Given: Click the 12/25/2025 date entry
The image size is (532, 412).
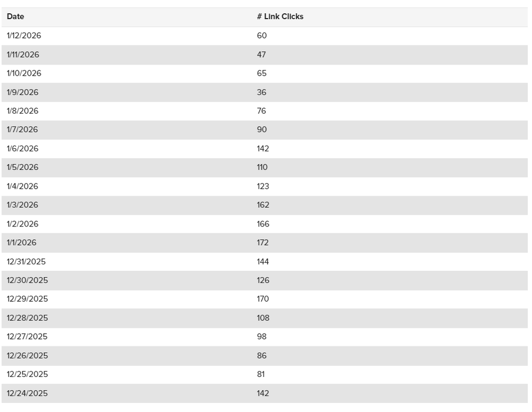Looking at the screenshot, I should tap(27, 374).
